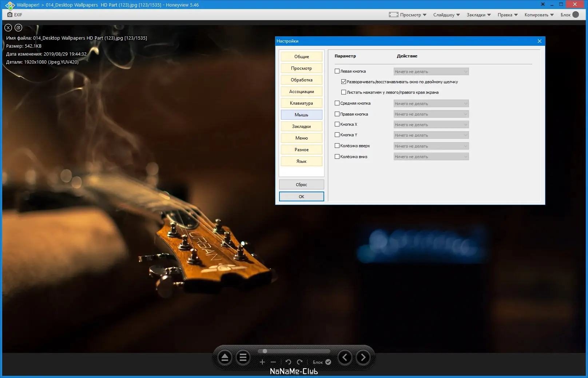This screenshot has width=588, height=378.
Task: Switch to the Ассоциации settings tab
Action: tap(302, 92)
